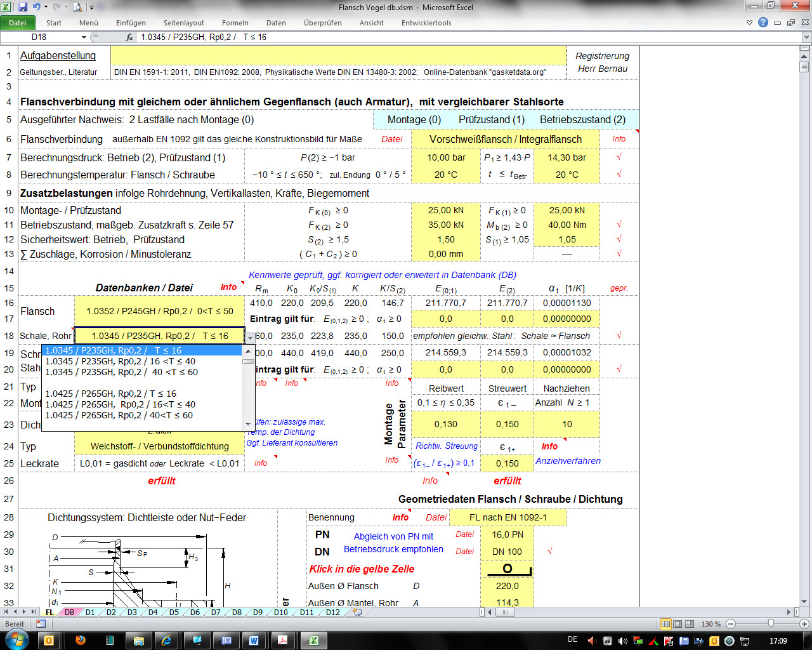Click the zoom slider handle
The image size is (812, 650).
click(x=770, y=624)
